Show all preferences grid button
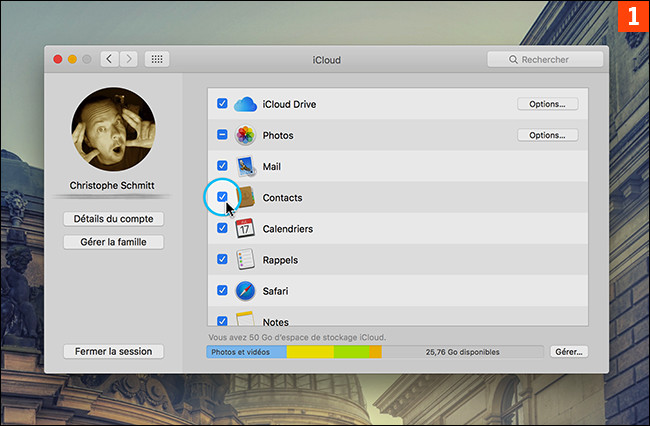 point(157,60)
